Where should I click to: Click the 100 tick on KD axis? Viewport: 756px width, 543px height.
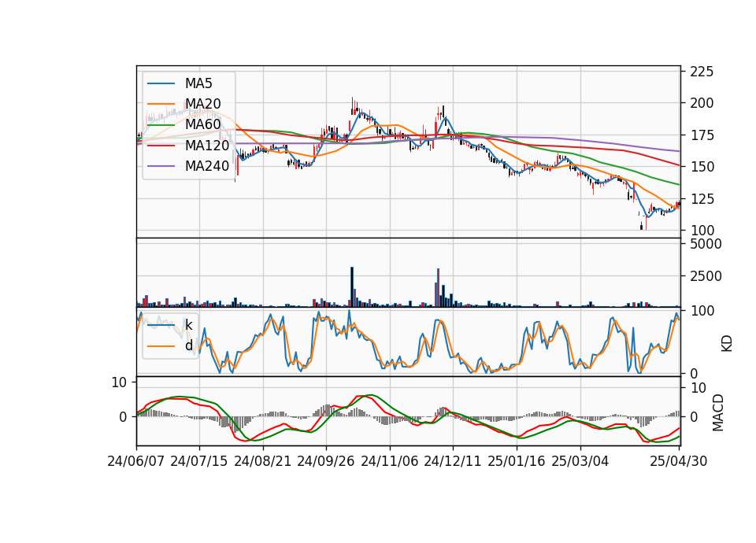[702, 311]
